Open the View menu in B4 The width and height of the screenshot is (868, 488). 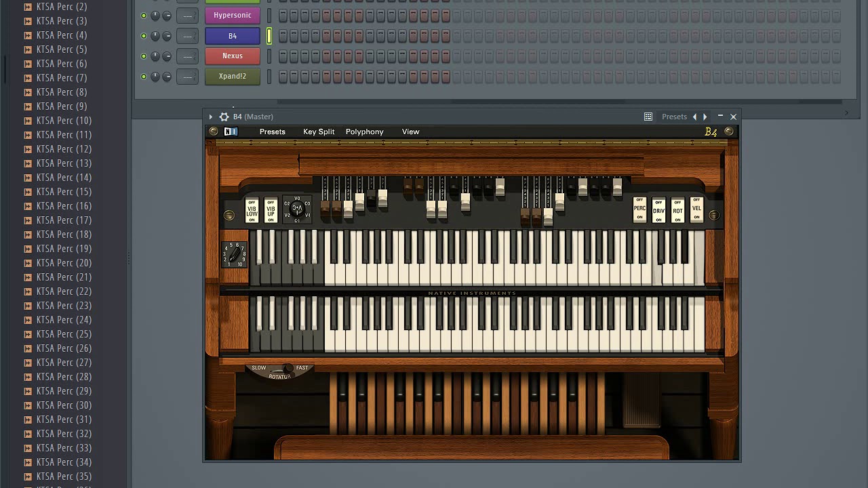pyautogui.click(x=410, y=131)
